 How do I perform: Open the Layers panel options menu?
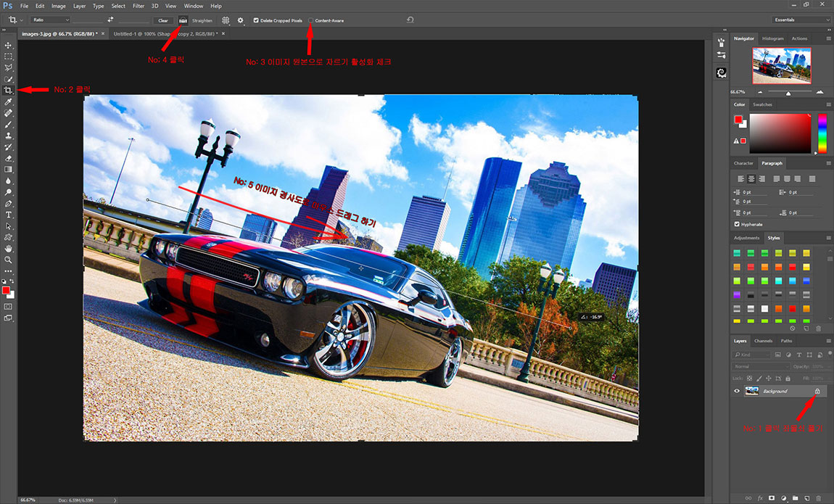828,341
